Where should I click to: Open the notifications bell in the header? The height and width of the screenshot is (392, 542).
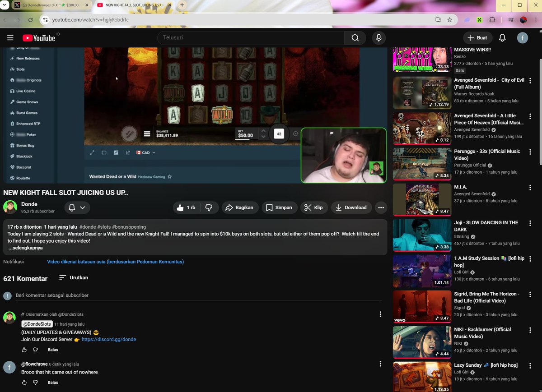pyautogui.click(x=502, y=38)
